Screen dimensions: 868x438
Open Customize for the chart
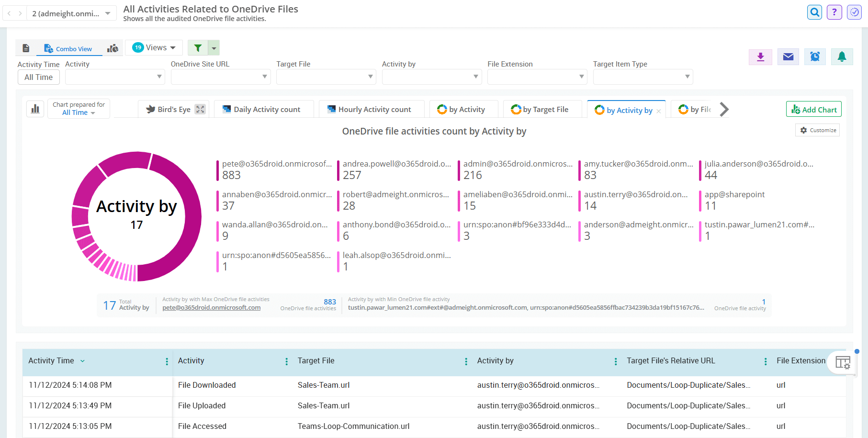click(x=817, y=130)
